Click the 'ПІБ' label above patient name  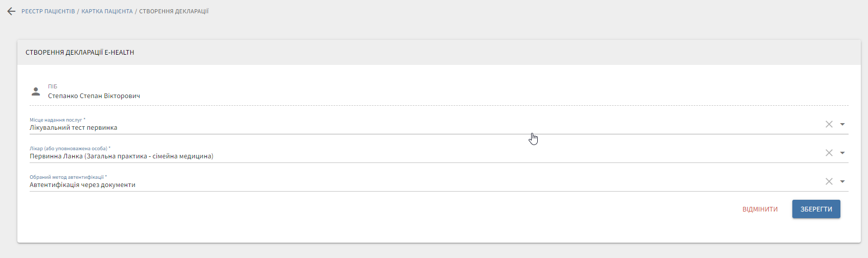(53, 87)
